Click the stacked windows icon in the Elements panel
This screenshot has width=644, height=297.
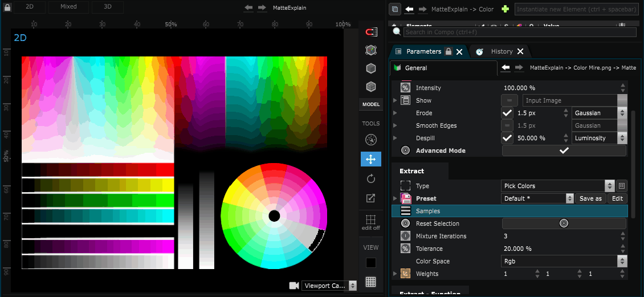[395, 9]
